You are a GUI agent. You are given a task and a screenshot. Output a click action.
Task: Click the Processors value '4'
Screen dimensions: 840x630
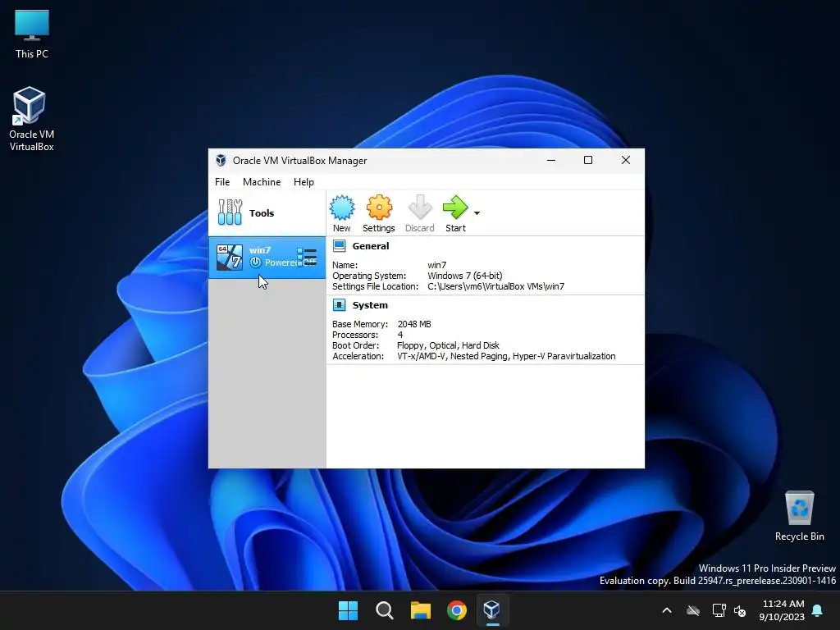(400, 335)
